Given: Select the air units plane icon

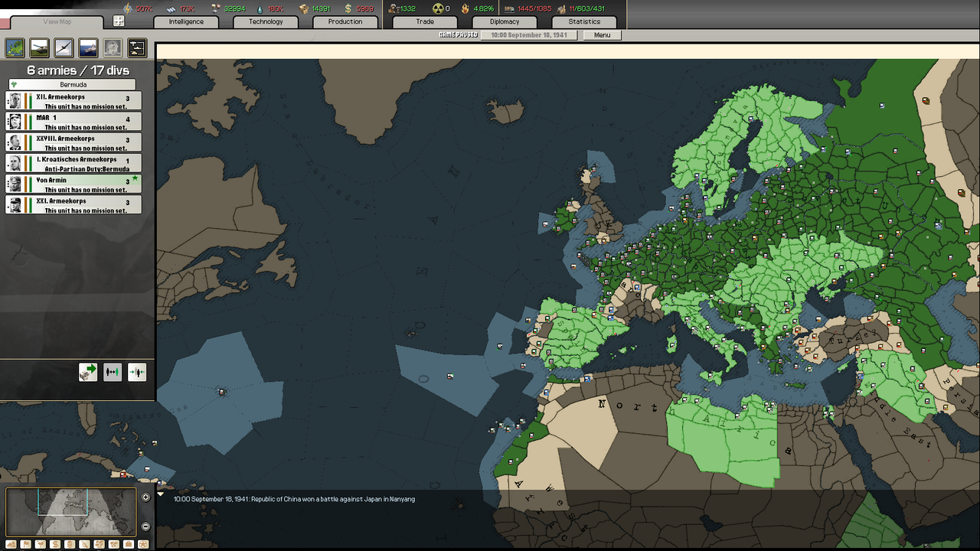Looking at the screenshot, I should tap(64, 48).
